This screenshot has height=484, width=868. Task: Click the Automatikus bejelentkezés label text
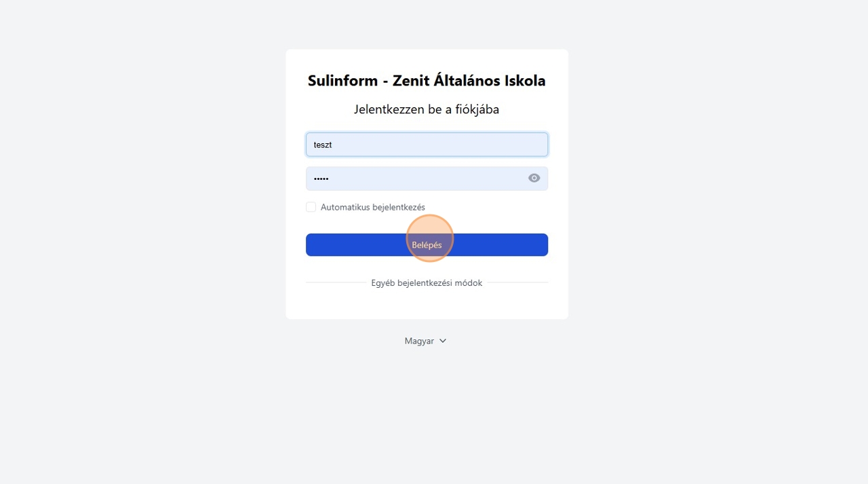372,207
